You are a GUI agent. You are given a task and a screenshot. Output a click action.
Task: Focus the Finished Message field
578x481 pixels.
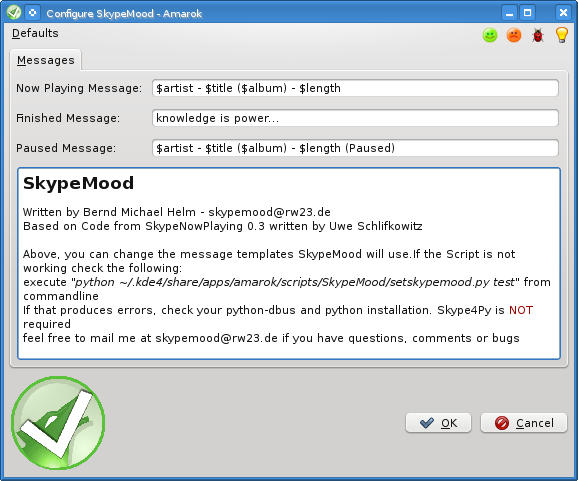(x=355, y=118)
